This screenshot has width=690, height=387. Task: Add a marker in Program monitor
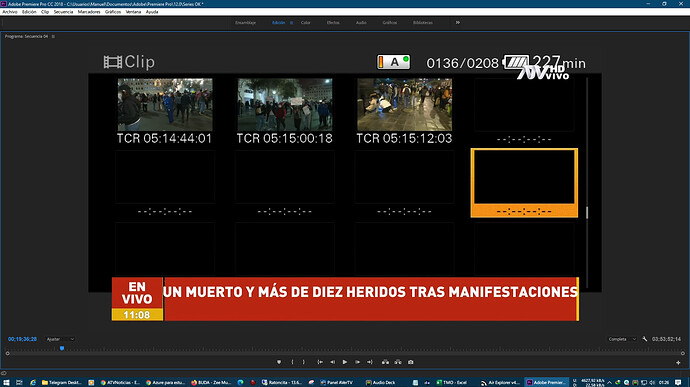coord(279,362)
